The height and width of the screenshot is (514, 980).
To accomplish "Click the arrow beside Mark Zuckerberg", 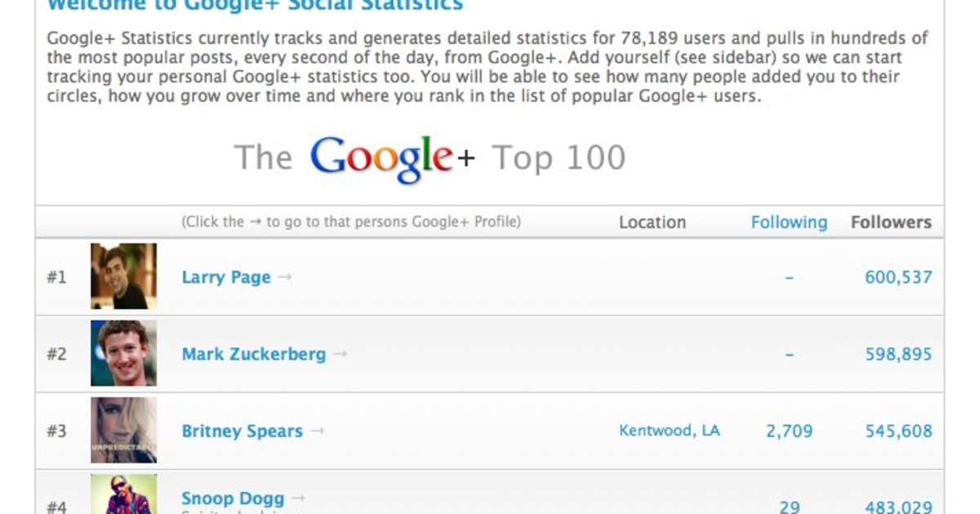I will pyautogui.click(x=341, y=354).
